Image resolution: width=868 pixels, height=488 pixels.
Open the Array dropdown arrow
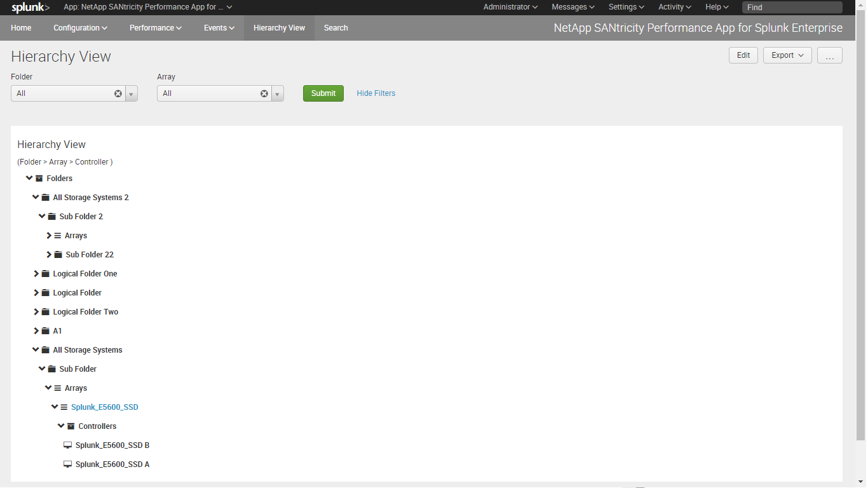(278, 93)
